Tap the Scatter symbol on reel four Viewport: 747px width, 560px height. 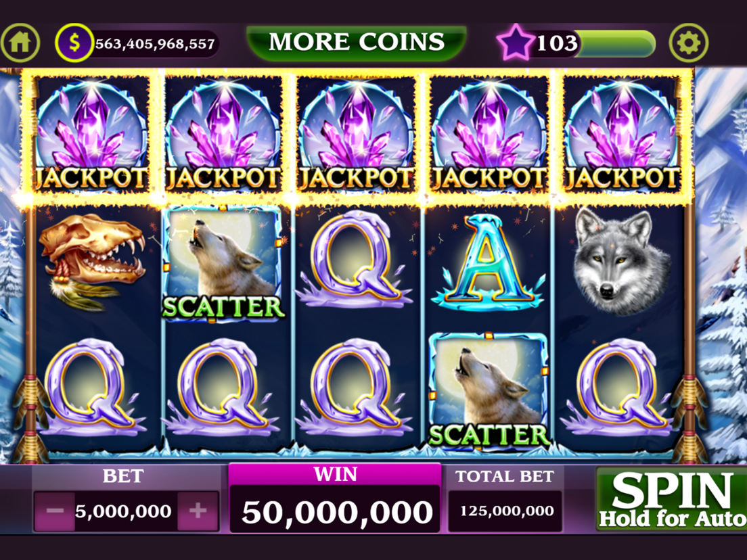489,392
